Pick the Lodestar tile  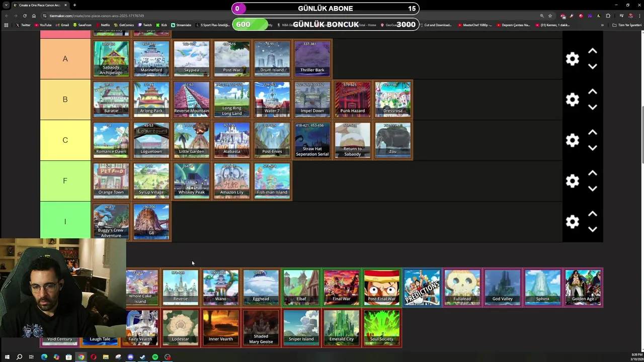click(180, 328)
